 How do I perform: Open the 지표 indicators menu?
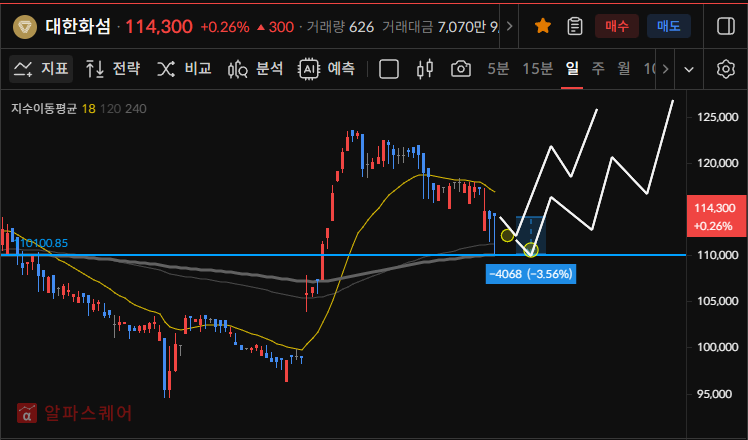coord(42,69)
